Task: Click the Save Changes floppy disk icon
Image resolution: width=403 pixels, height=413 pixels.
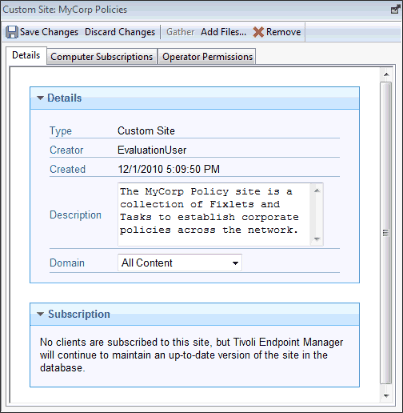Action: [x=12, y=32]
